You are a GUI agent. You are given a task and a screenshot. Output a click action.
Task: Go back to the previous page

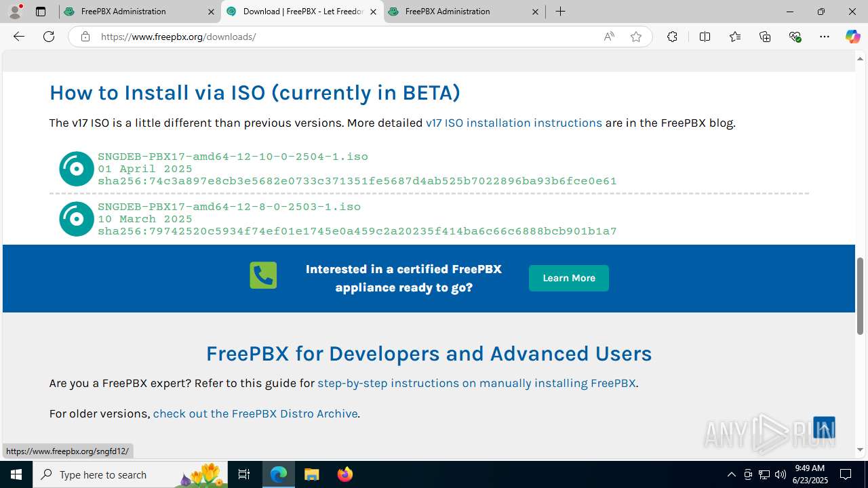click(x=18, y=37)
